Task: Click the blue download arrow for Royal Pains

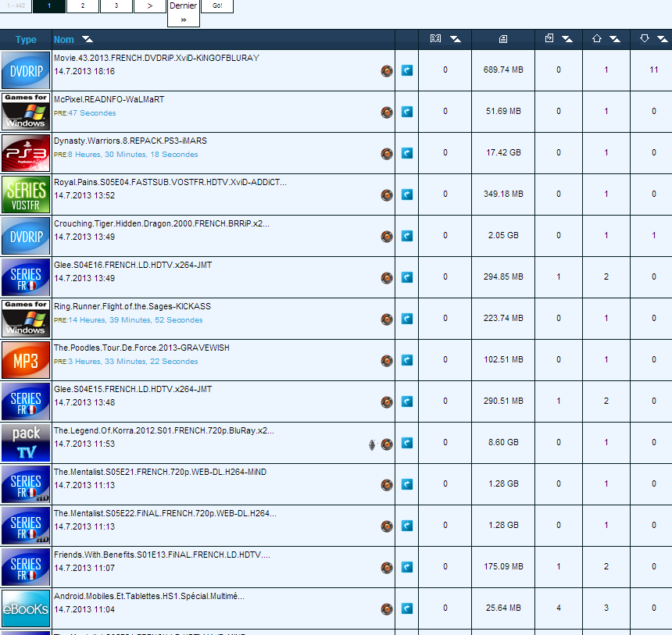Action: point(406,194)
